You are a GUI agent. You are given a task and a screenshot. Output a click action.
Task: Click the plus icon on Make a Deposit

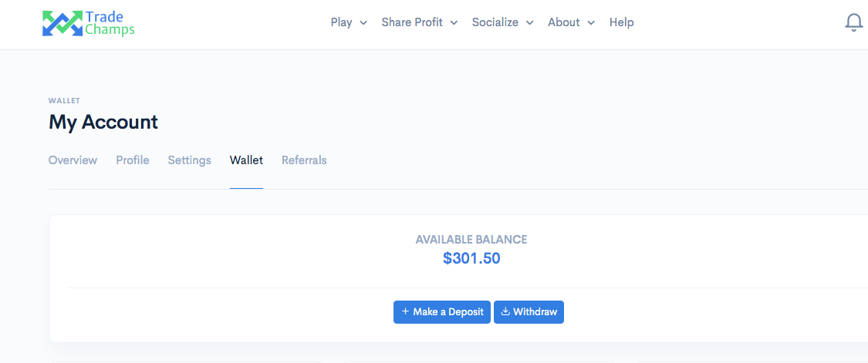(405, 311)
